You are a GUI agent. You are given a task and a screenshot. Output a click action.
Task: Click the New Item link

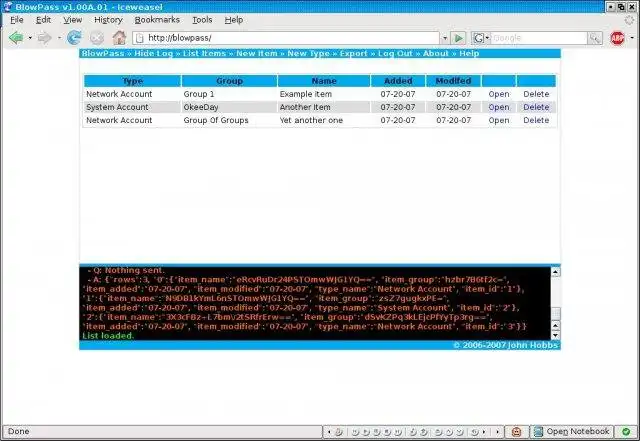pyautogui.click(x=257, y=53)
